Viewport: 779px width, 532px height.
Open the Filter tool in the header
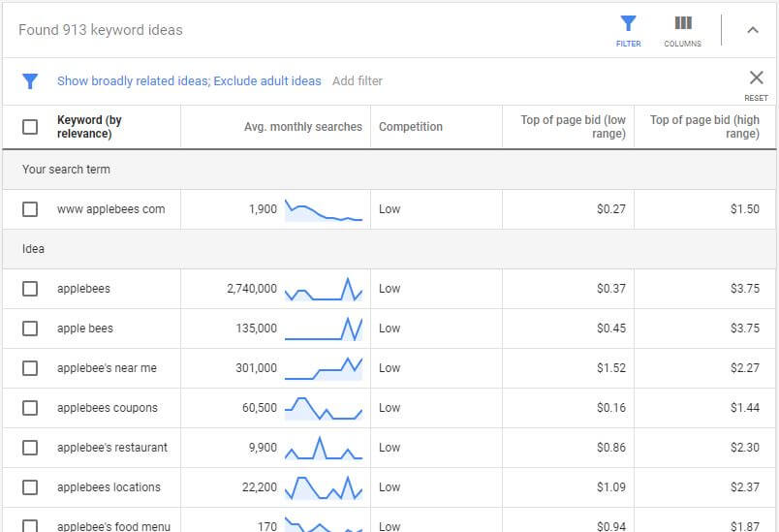coord(628,31)
